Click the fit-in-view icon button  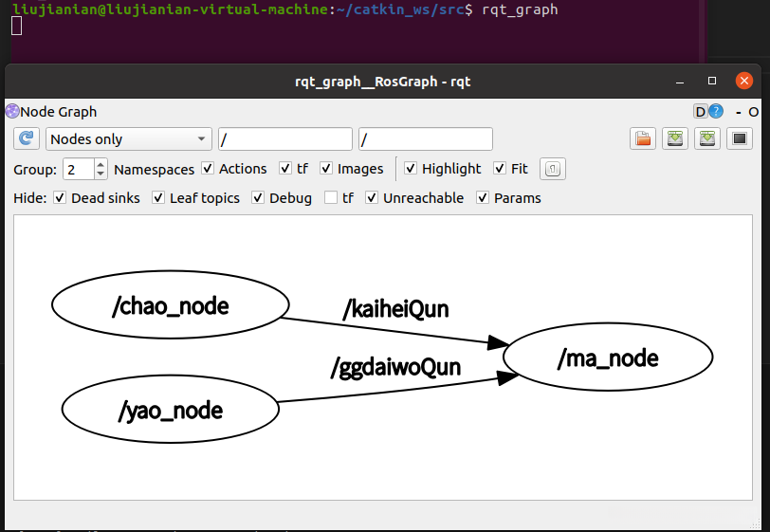point(553,169)
